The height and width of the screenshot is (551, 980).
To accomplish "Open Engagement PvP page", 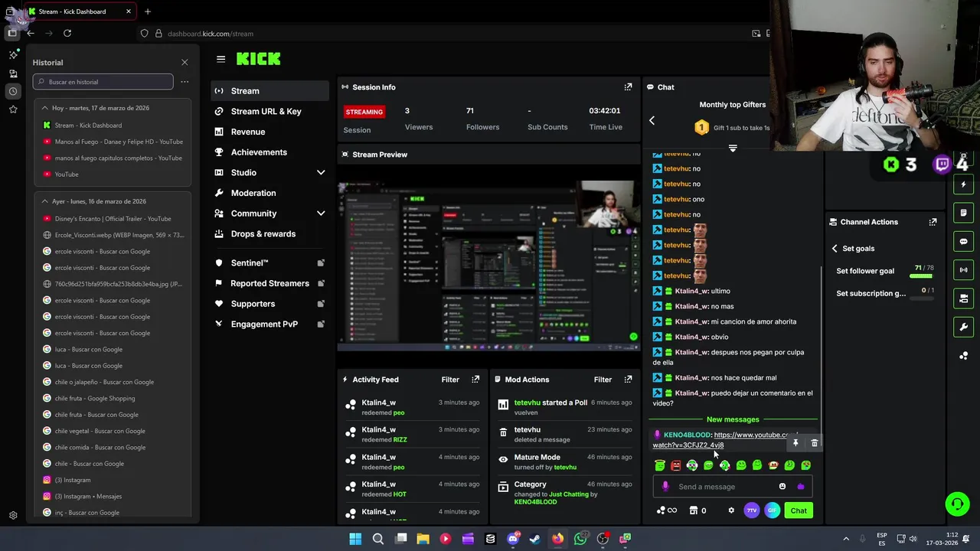I will coord(269,324).
